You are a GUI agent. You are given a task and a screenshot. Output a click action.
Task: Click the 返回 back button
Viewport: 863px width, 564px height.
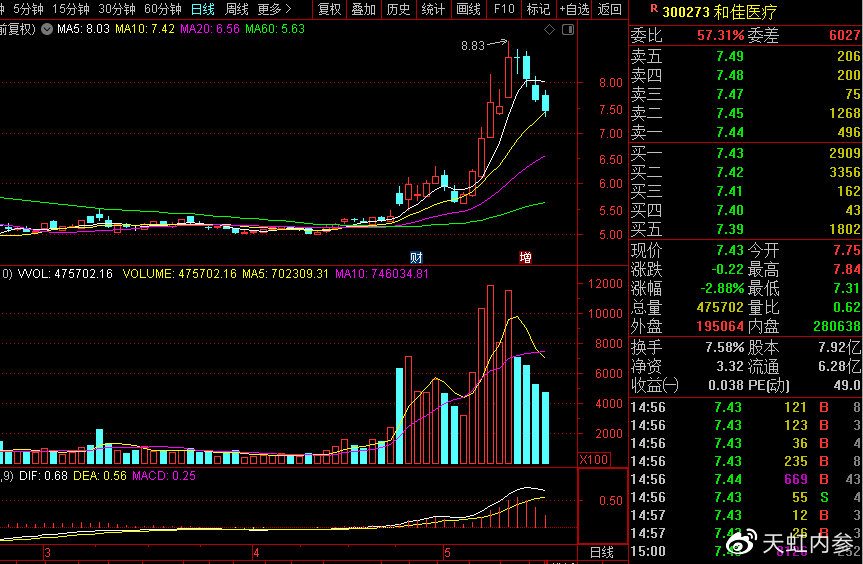point(609,9)
